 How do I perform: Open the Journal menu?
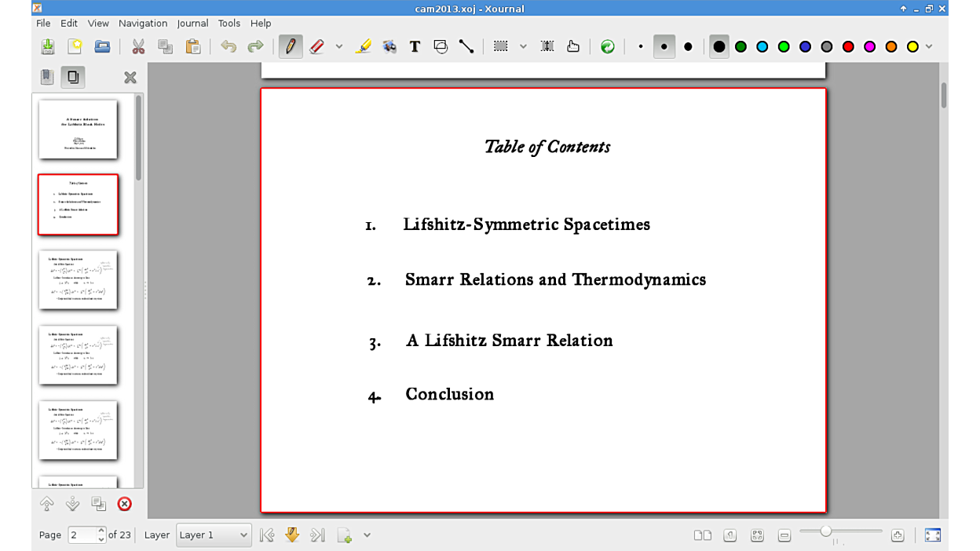click(x=192, y=24)
